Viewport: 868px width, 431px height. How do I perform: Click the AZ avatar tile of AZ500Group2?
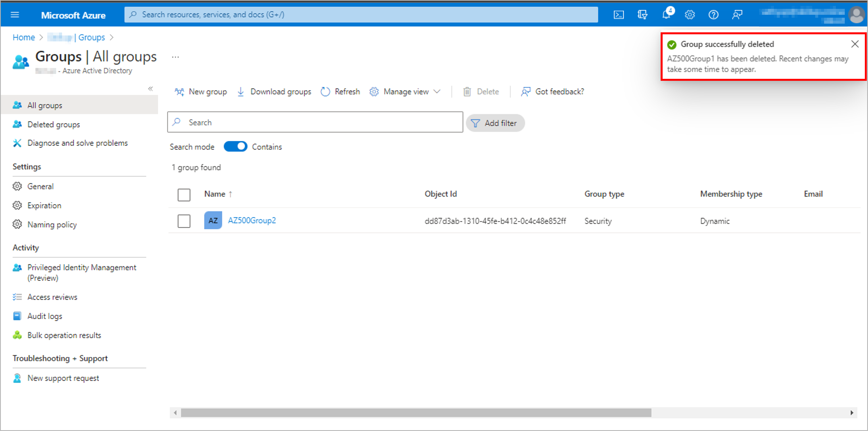tap(213, 220)
